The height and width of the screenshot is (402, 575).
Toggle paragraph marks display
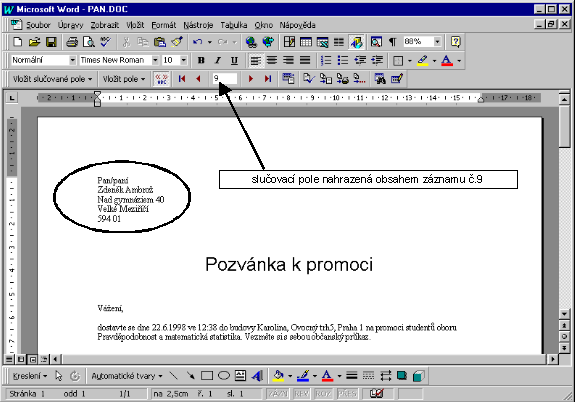tap(392, 42)
